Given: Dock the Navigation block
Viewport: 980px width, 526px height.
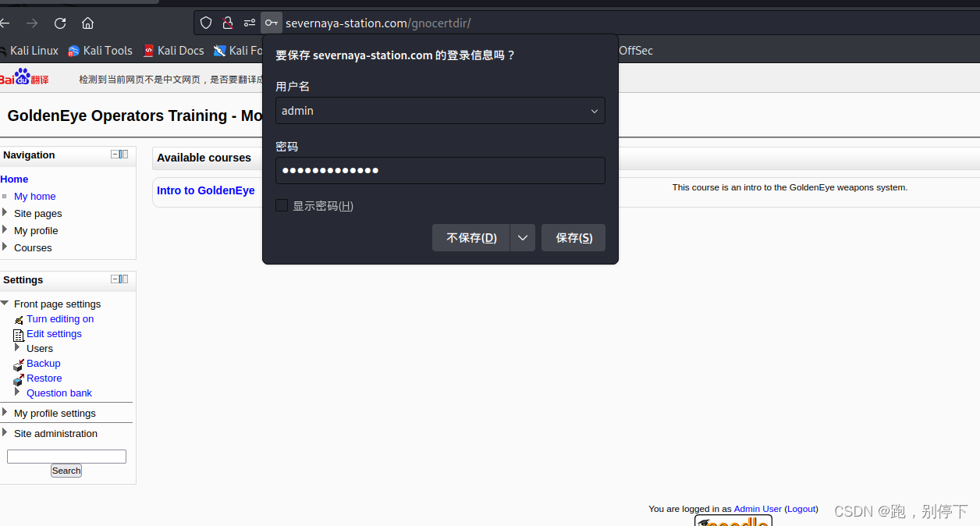Looking at the screenshot, I should (124, 155).
